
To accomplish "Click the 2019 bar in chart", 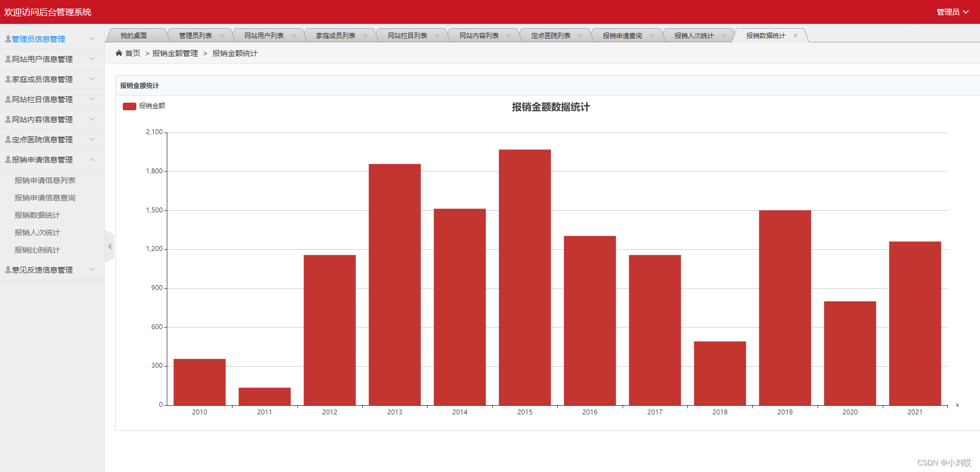I will [x=785, y=307].
